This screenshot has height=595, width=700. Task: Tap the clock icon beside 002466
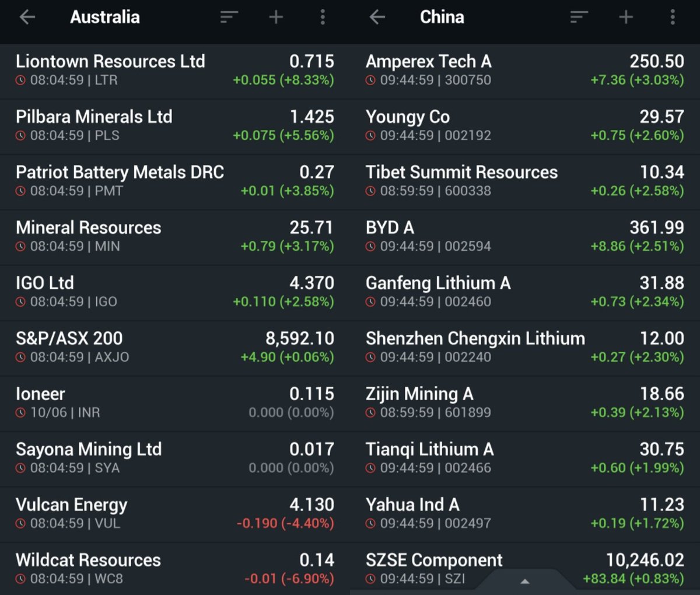371,468
